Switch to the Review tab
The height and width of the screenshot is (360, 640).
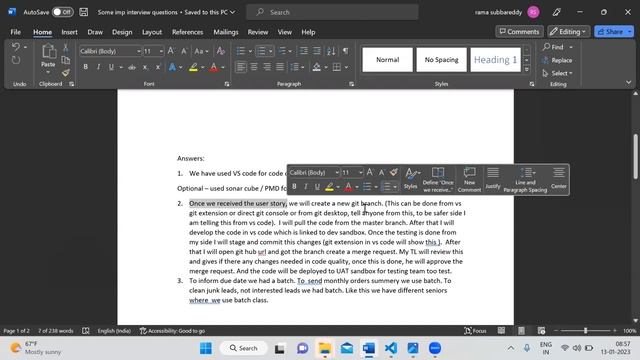258,32
